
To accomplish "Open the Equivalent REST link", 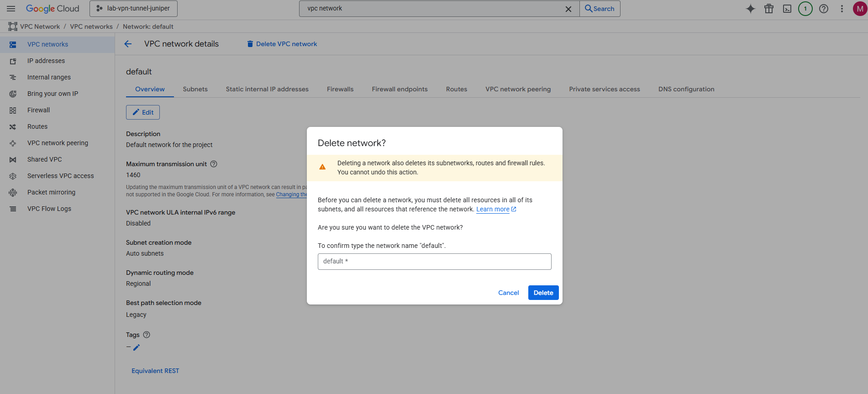I will 155,371.
